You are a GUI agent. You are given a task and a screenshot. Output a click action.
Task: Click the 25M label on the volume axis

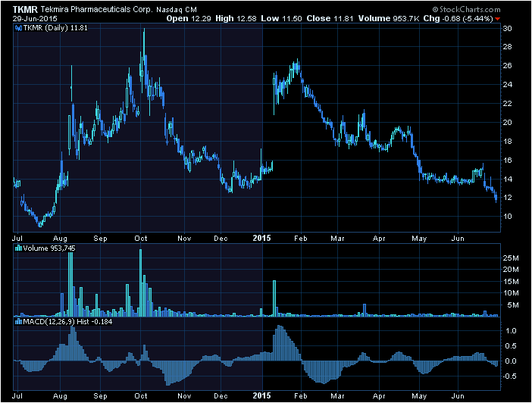[x=511, y=258]
